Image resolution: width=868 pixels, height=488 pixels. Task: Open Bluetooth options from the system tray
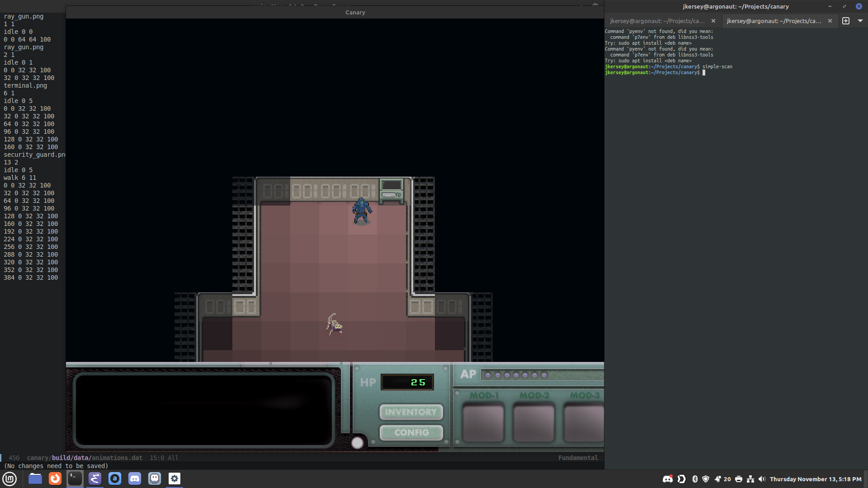(694, 479)
